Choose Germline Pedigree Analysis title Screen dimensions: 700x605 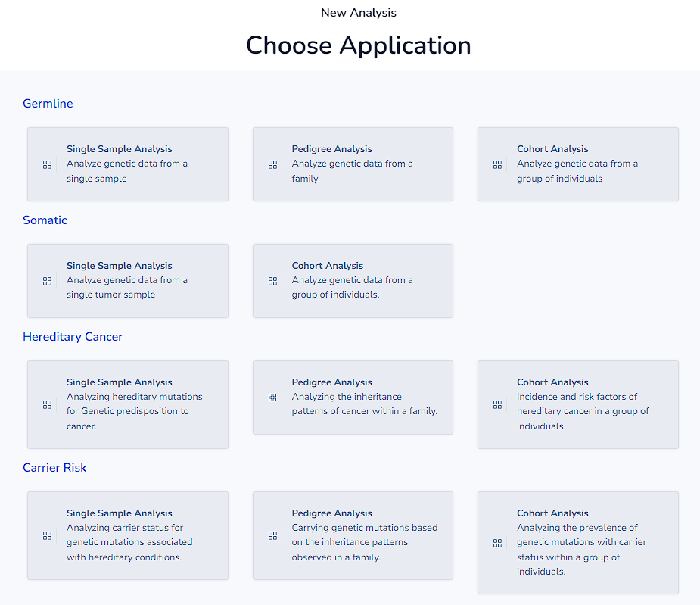tap(331, 149)
